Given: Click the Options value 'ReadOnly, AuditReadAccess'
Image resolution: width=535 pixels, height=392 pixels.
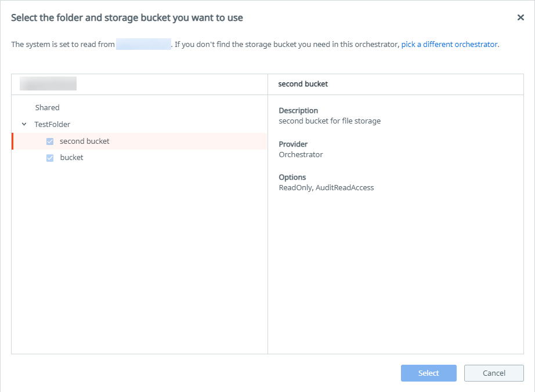Looking at the screenshot, I should click(327, 187).
